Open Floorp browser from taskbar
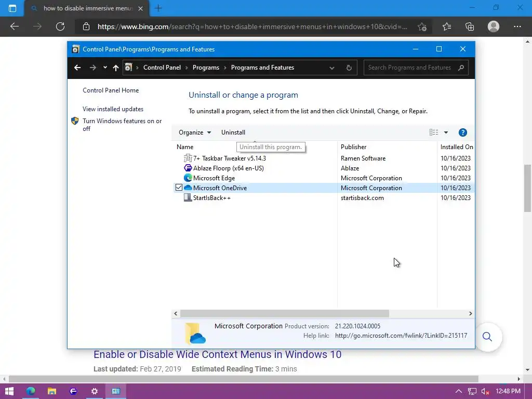 [x=73, y=391]
